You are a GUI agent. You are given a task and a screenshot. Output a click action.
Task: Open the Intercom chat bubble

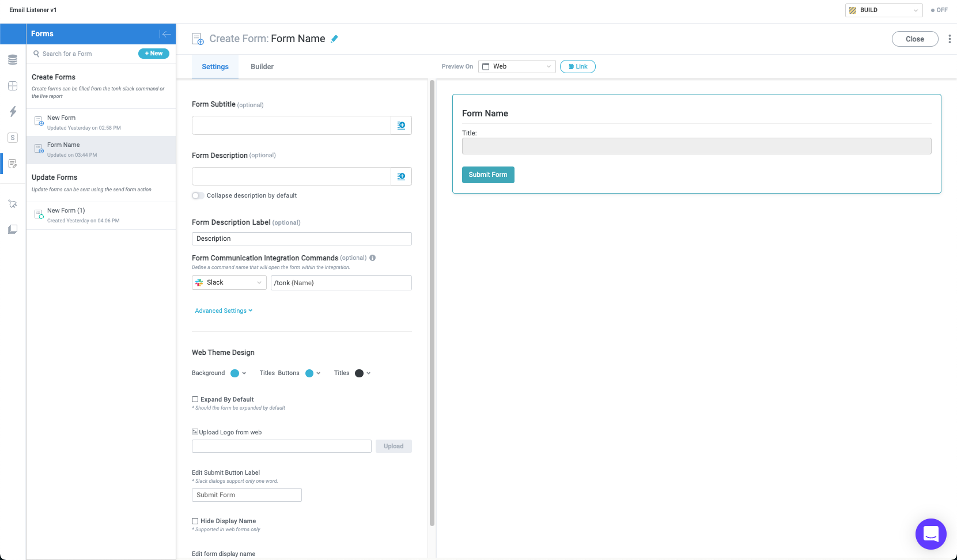(x=930, y=534)
